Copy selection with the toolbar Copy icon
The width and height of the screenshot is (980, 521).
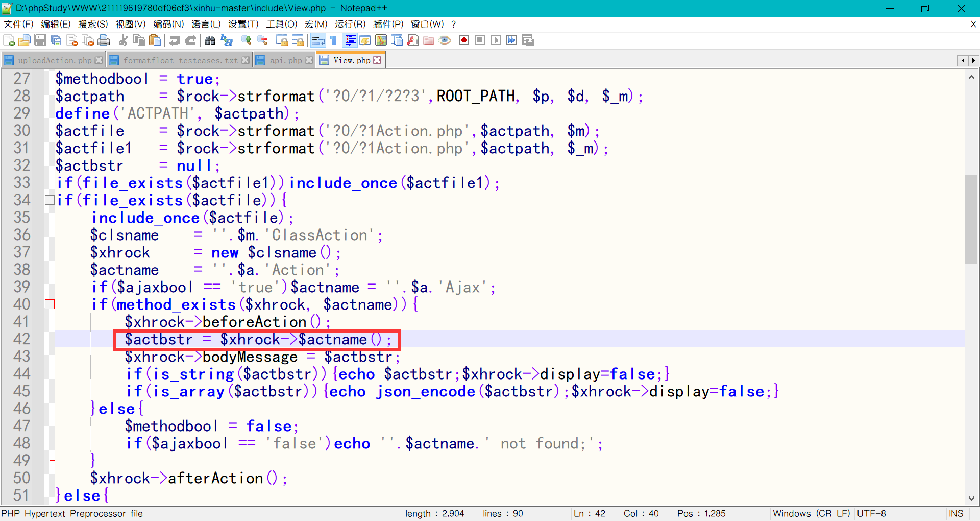[x=139, y=40]
